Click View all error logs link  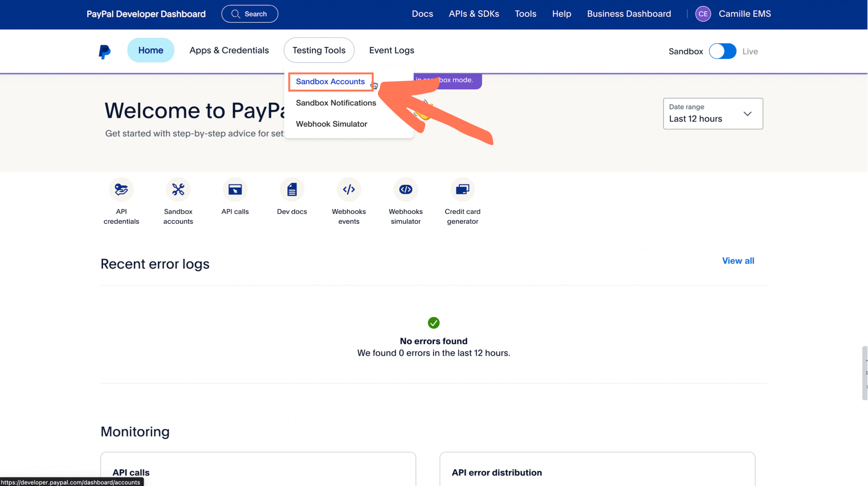(x=738, y=261)
